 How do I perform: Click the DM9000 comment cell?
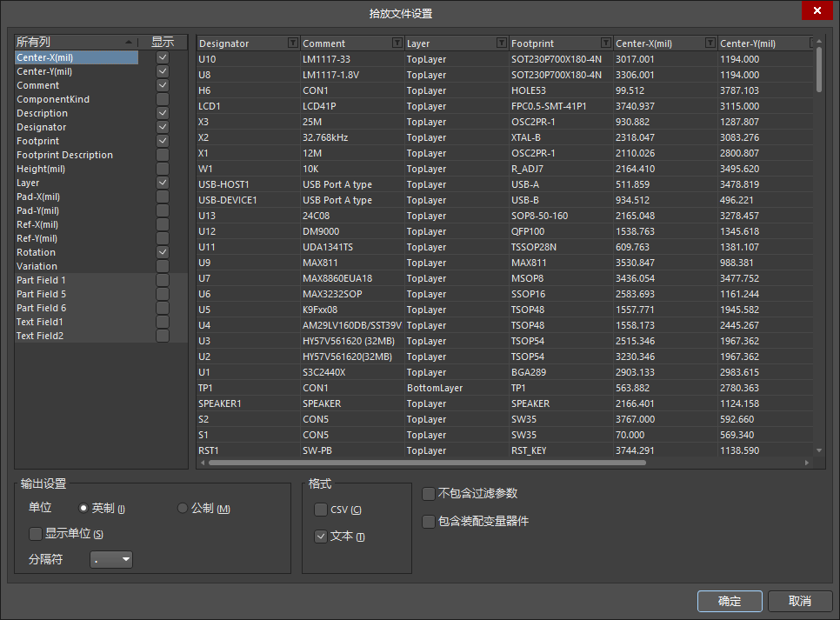click(352, 231)
